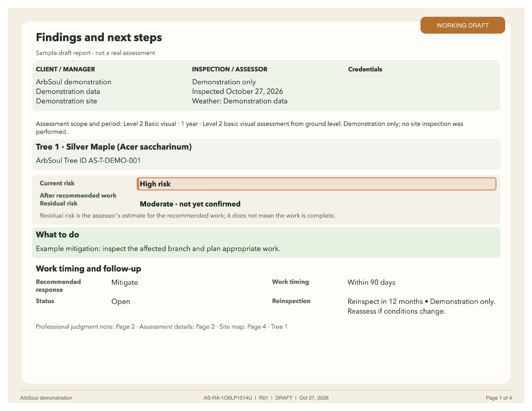
Task: Click footer ID 'AS-RA-1O9LP1514U'
Action: tap(228, 398)
